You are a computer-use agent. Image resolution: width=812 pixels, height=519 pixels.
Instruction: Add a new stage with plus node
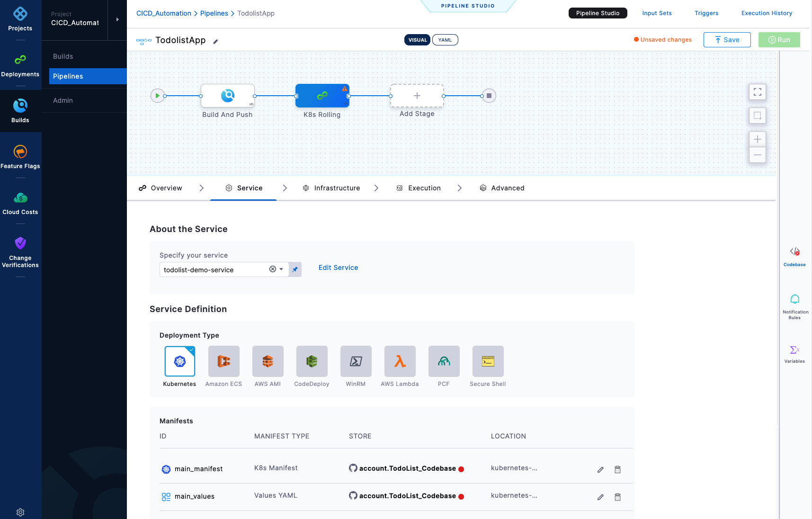(x=417, y=96)
